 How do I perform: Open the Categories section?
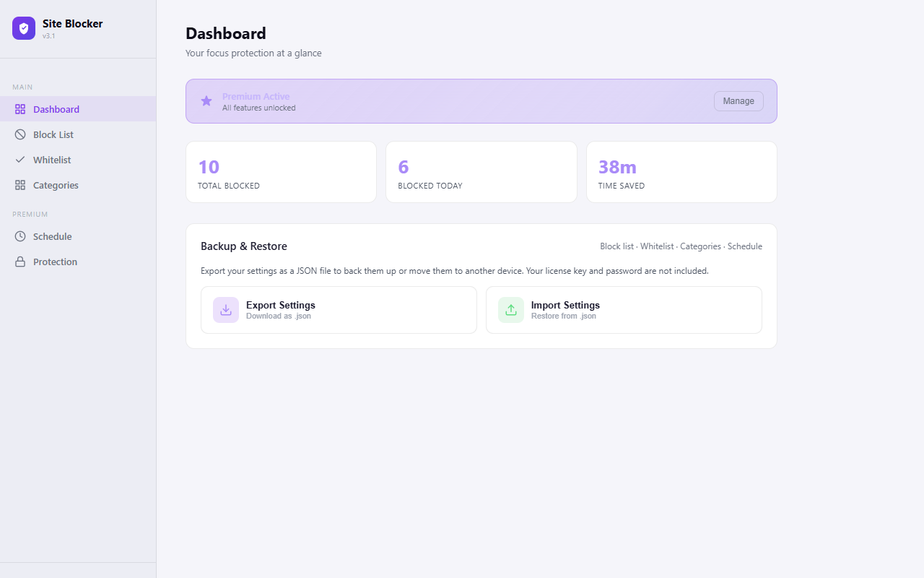[78, 185]
